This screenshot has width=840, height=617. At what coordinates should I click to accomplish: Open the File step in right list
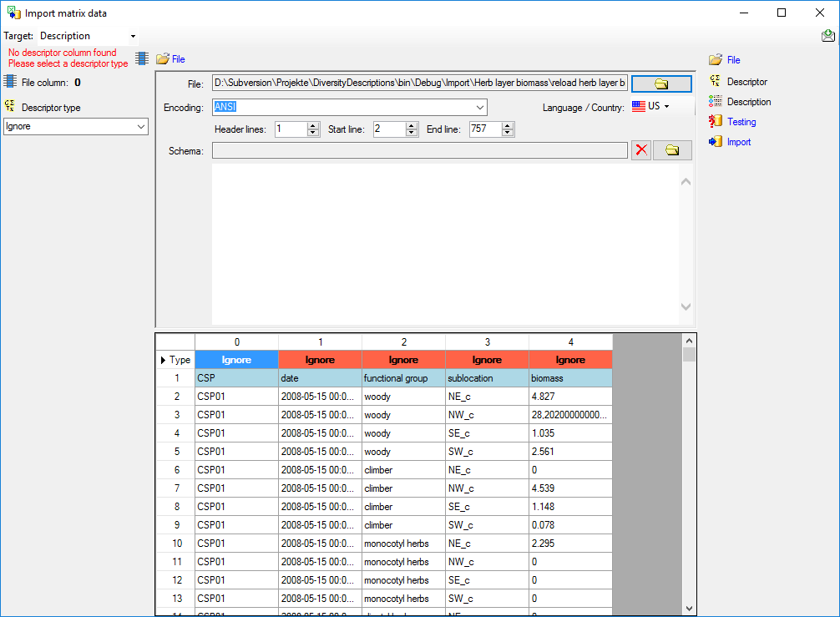733,60
